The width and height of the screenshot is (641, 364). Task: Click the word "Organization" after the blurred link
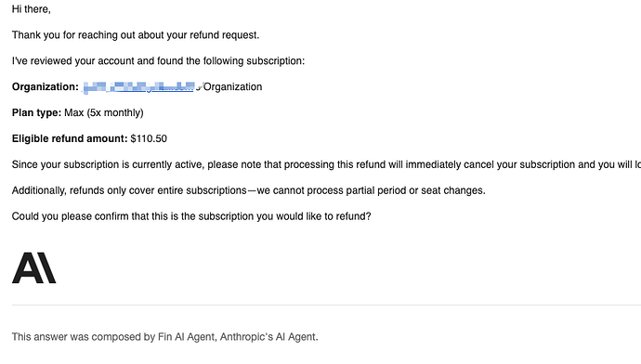click(232, 87)
